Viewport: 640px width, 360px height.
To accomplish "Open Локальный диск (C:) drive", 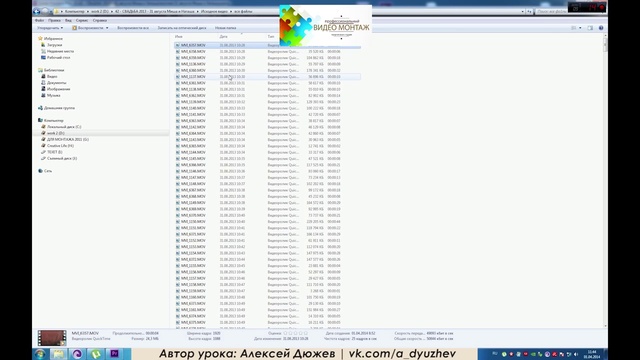I will (61, 127).
